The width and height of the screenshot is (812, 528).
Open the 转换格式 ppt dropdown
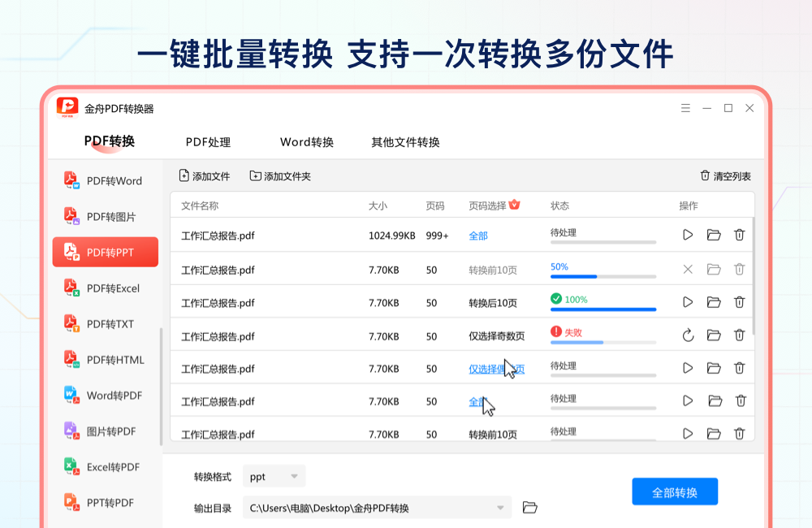pos(274,476)
